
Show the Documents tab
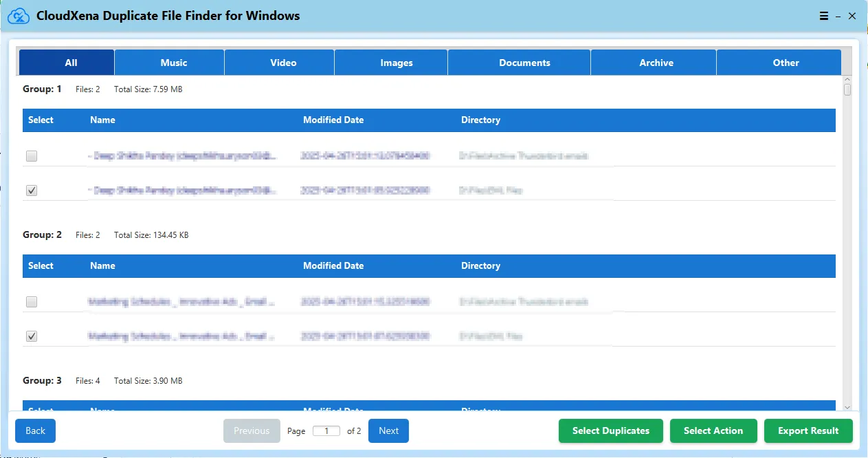pyautogui.click(x=524, y=63)
